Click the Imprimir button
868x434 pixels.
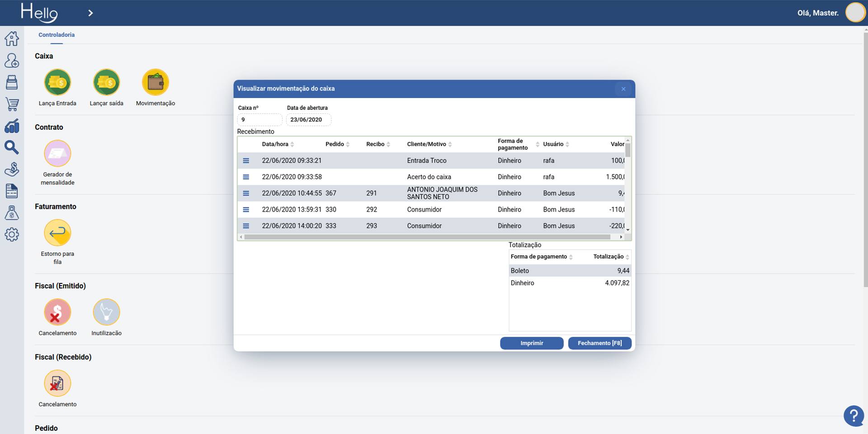(x=532, y=343)
